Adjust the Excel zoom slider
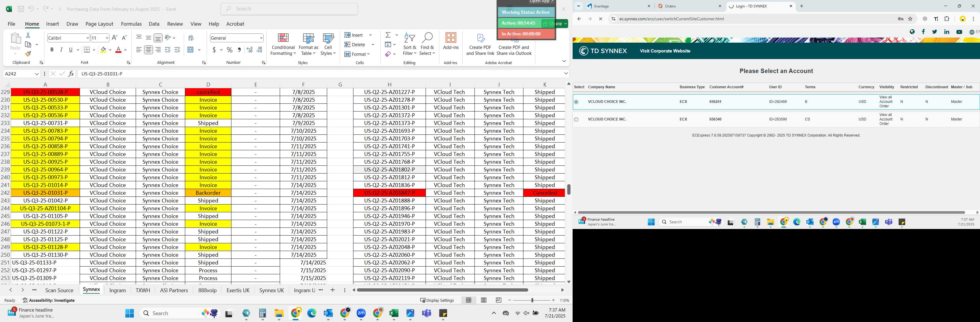Screen dimensions: 980x322 pos(532,300)
